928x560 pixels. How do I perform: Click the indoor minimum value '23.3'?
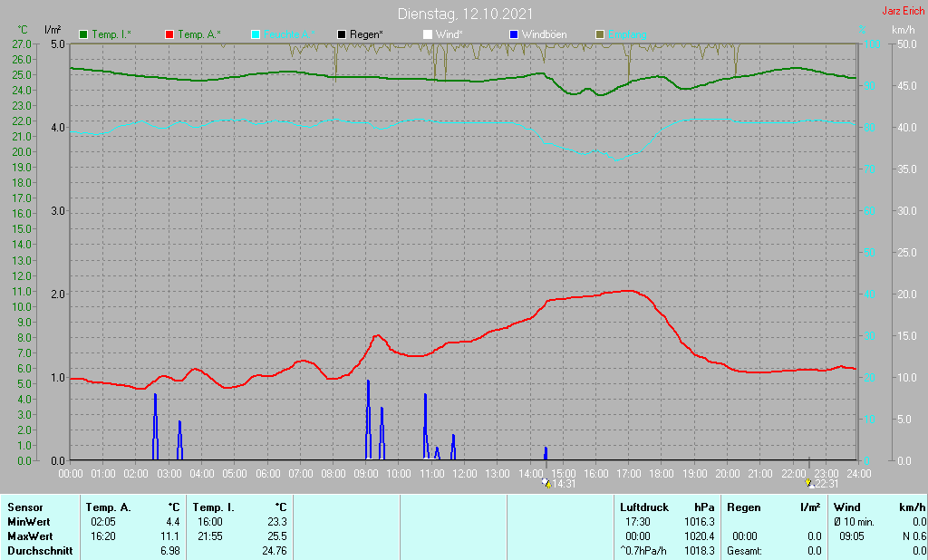pyautogui.click(x=277, y=522)
